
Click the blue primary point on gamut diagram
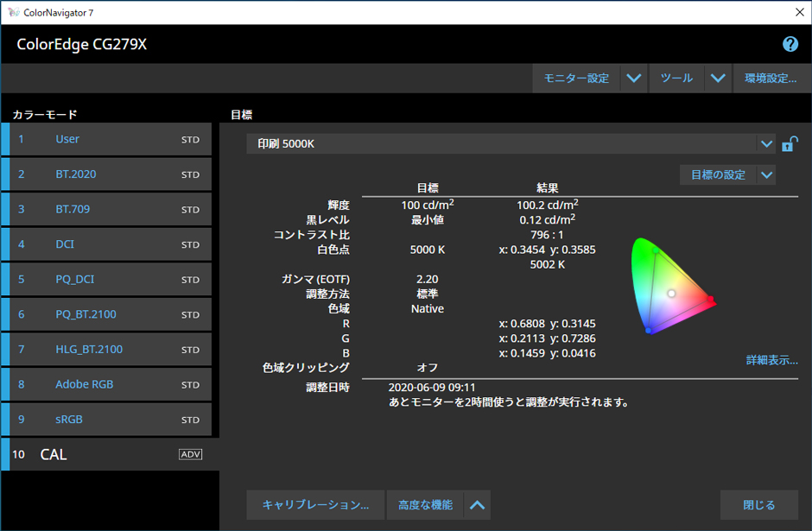[x=648, y=330]
